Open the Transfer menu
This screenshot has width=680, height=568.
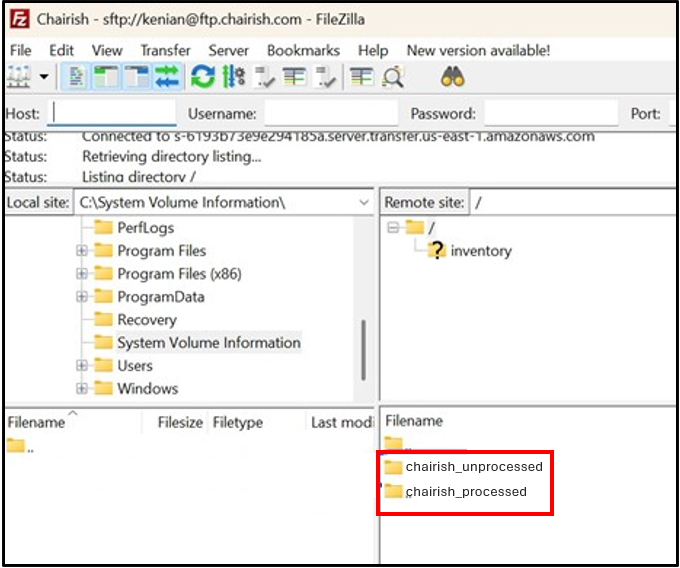point(165,50)
